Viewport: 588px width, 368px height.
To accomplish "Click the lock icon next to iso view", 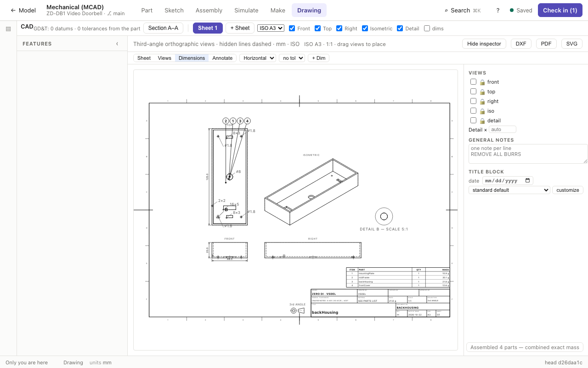I will (482, 111).
